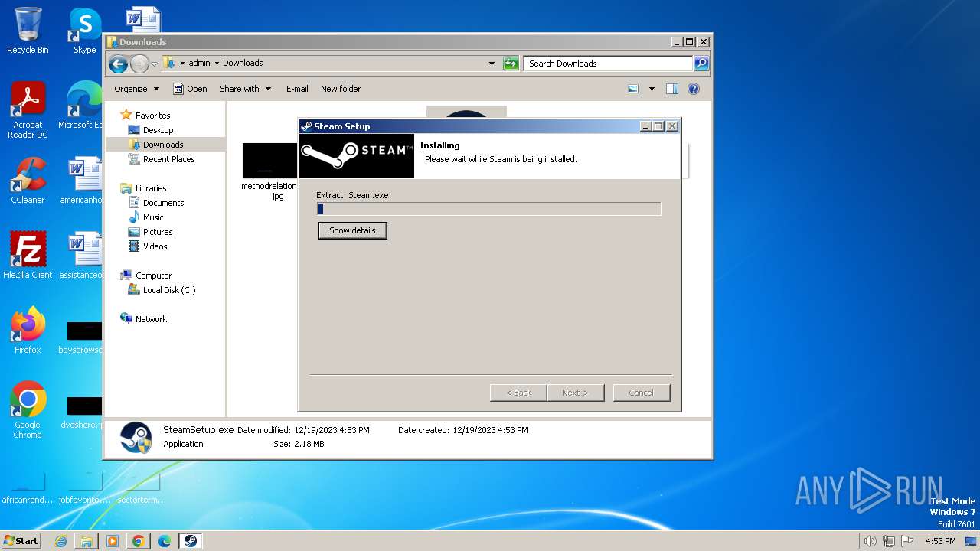Select Documents library

coord(163,203)
